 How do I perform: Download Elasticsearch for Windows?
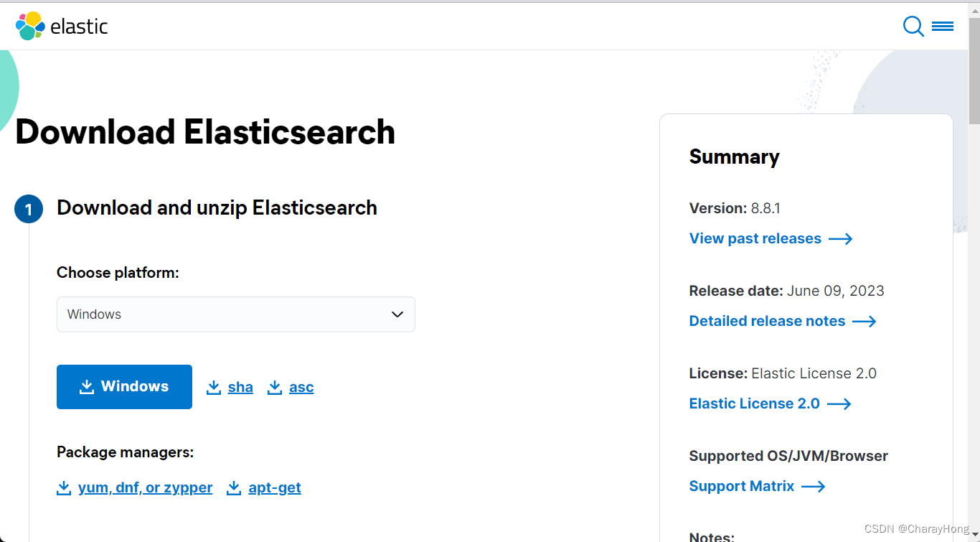tap(124, 386)
